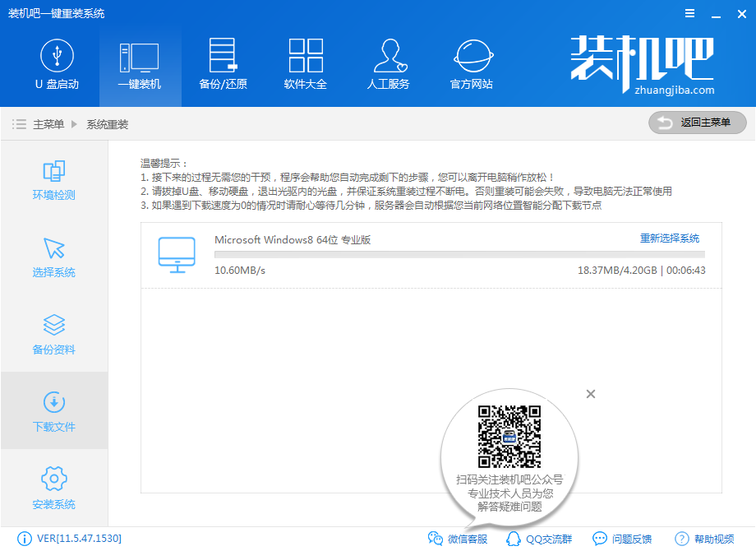The width and height of the screenshot is (756, 551).
Task: Select the U盘启动 tab icon
Action: [57, 58]
